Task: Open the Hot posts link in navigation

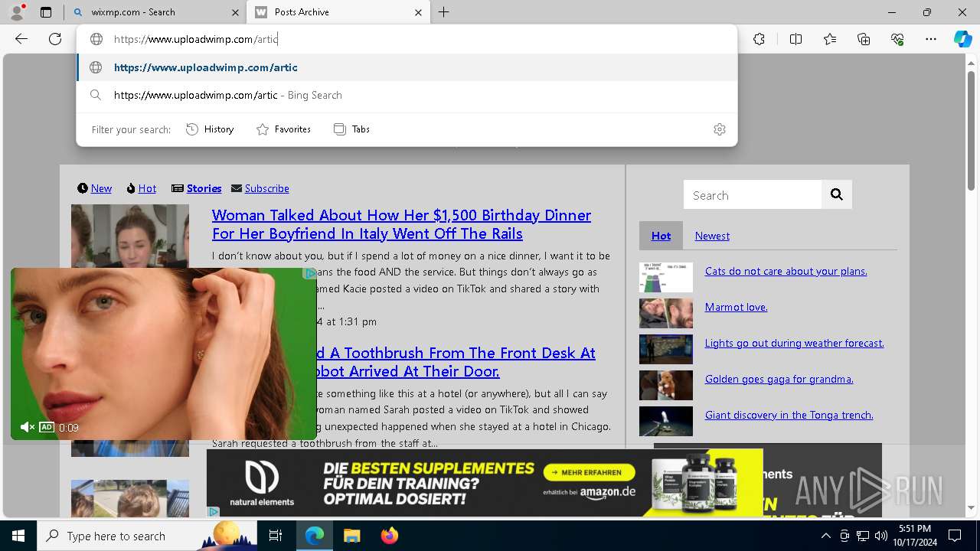Action: [x=147, y=188]
